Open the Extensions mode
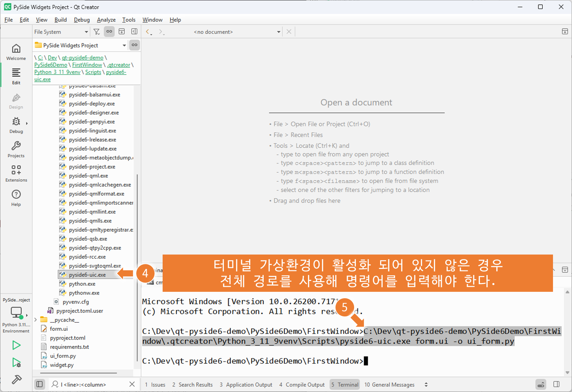Viewport: 572px width, 392px height. click(16, 174)
